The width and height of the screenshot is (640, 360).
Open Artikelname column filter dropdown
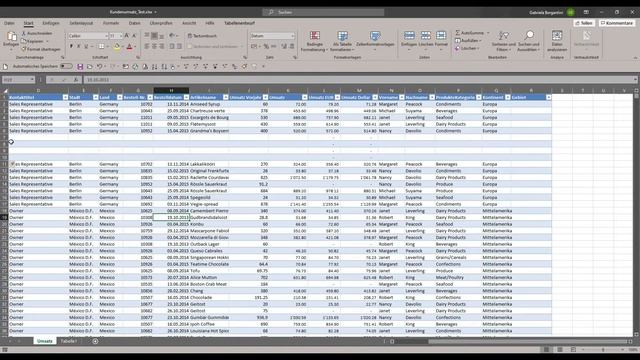click(x=225, y=97)
